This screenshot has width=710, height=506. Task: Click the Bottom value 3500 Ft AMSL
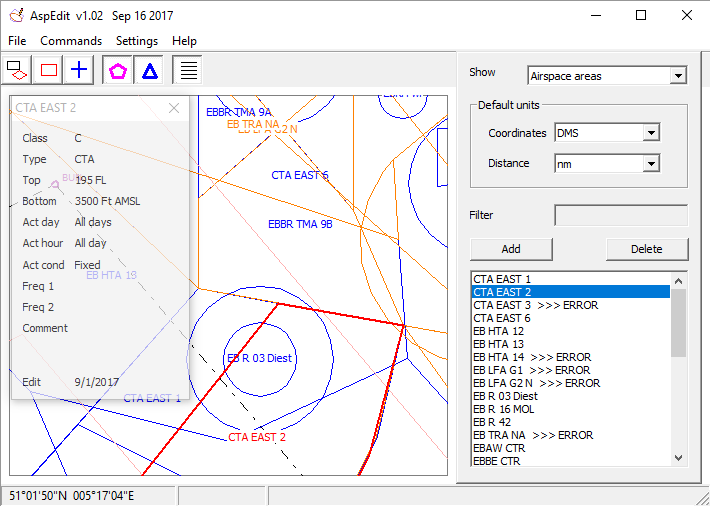(107, 201)
